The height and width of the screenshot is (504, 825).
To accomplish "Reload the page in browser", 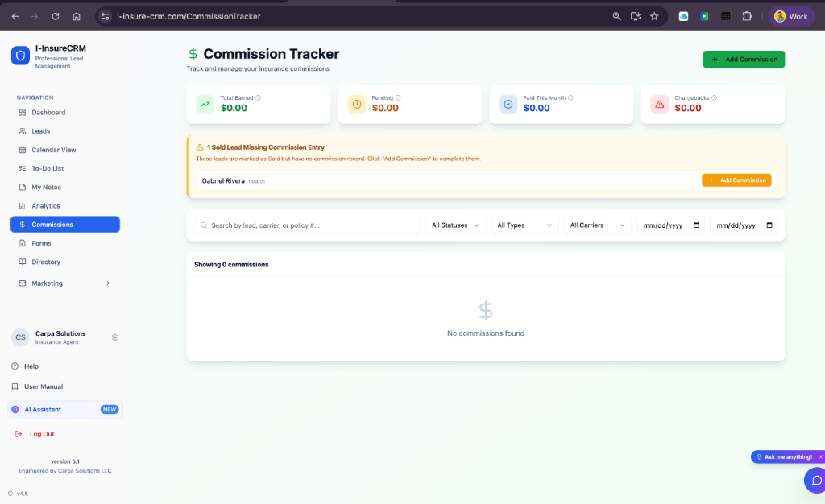I will coord(56,16).
